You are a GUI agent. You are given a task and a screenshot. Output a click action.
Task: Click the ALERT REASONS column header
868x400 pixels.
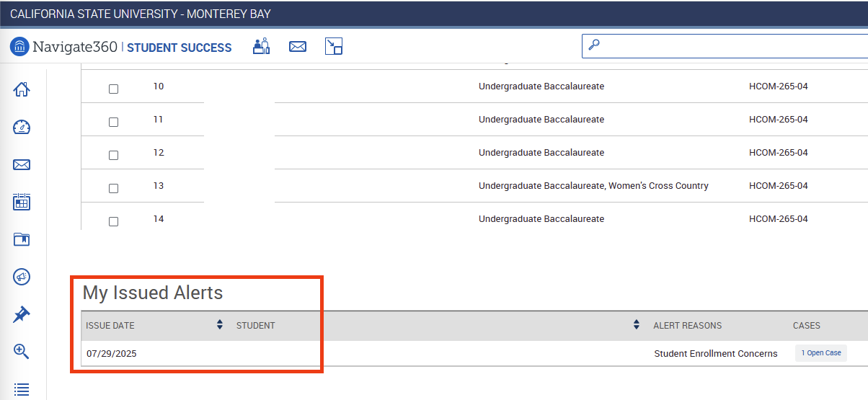(x=688, y=326)
